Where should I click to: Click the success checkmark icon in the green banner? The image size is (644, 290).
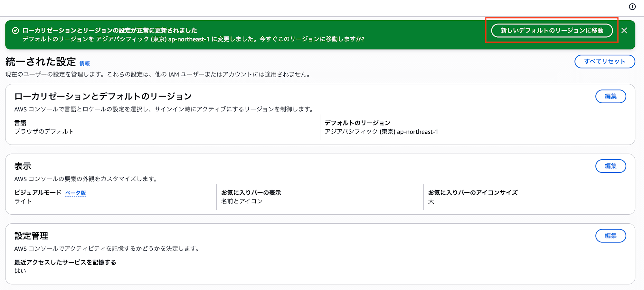(x=15, y=31)
